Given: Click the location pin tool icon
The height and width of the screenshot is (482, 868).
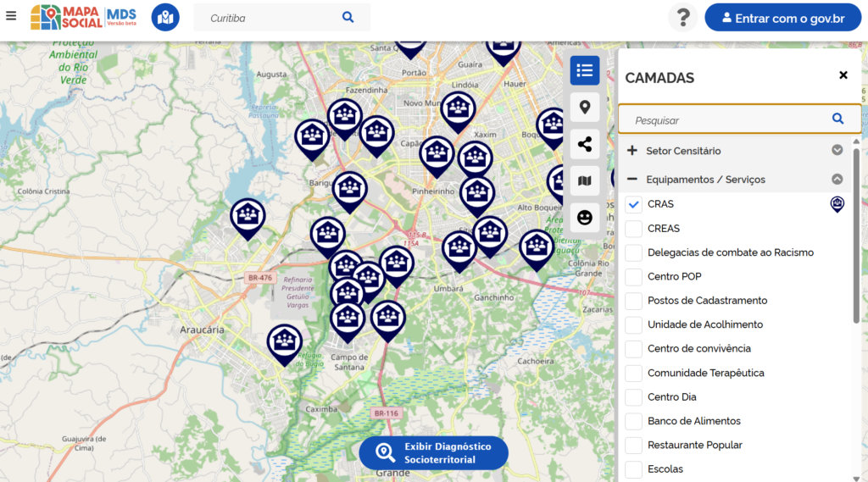Looking at the screenshot, I should (585, 107).
